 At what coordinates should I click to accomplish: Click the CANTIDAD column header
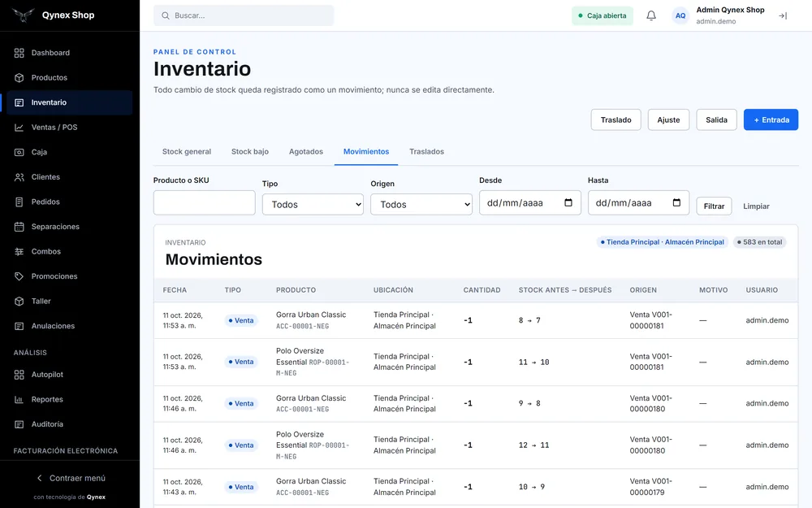(x=482, y=290)
